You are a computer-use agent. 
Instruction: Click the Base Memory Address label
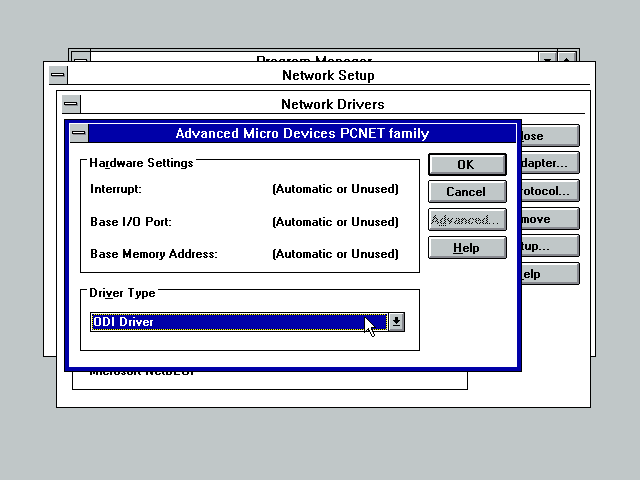click(x=154, y=254)
